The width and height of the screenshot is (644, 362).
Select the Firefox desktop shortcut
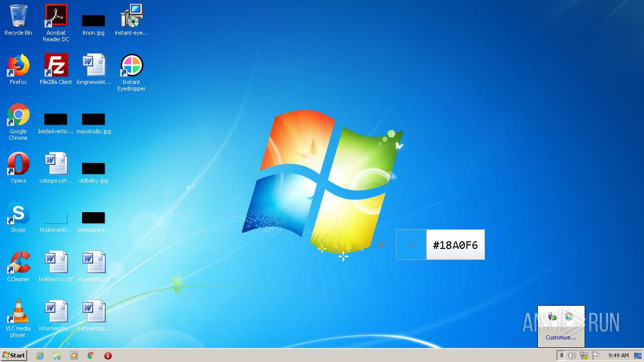pos(18,69)
